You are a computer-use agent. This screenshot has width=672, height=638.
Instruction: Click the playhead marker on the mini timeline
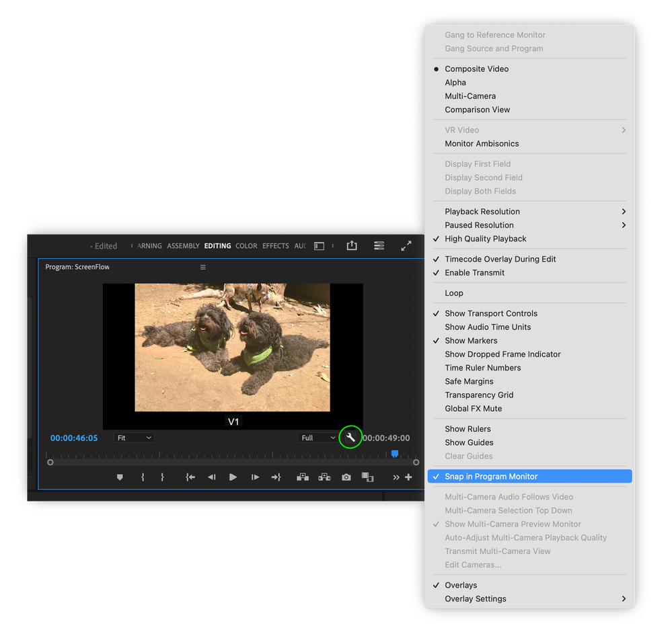pos(395,454)
